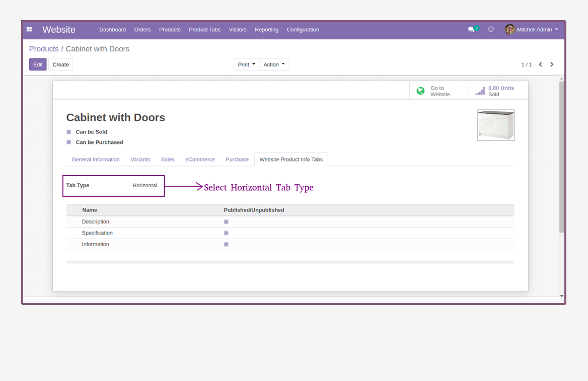Expand the Action dropdown
Image resolution: width=588 pixels, height=381 pixels.
click(274, 64)
